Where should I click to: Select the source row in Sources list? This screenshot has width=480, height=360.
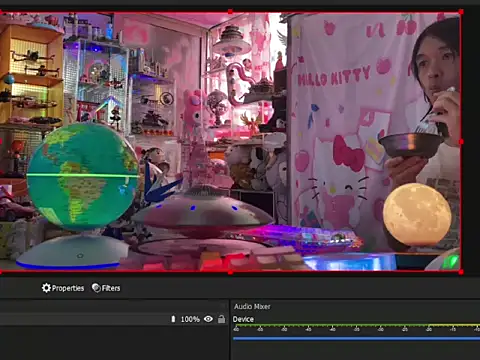click(x=113, y=319)
